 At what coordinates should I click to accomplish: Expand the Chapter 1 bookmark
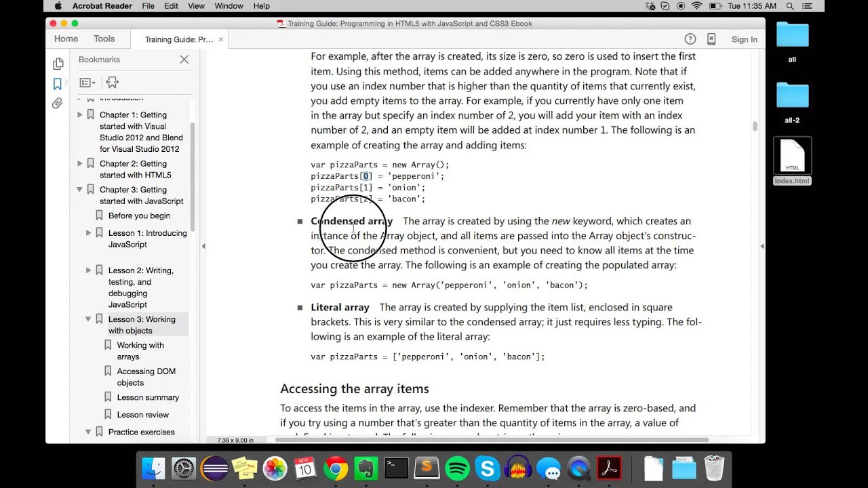tap(80, 115)
